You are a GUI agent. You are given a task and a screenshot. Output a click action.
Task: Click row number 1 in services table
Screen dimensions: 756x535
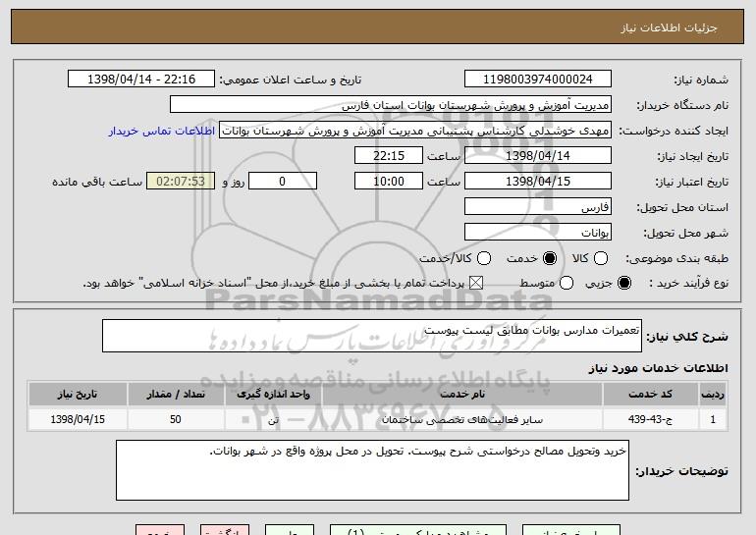713,419
